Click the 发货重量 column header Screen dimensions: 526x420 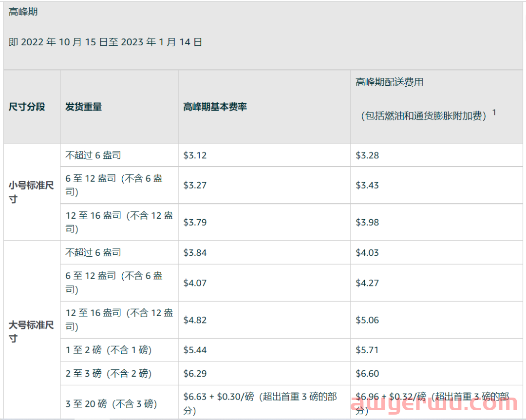pos(84,107)
